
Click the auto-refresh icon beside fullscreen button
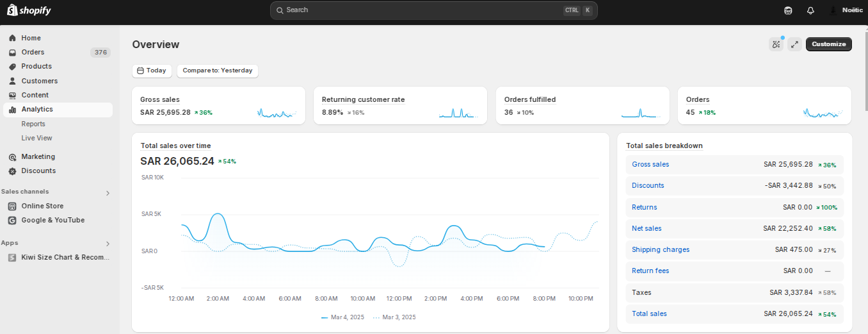click(x=776, y=44)
